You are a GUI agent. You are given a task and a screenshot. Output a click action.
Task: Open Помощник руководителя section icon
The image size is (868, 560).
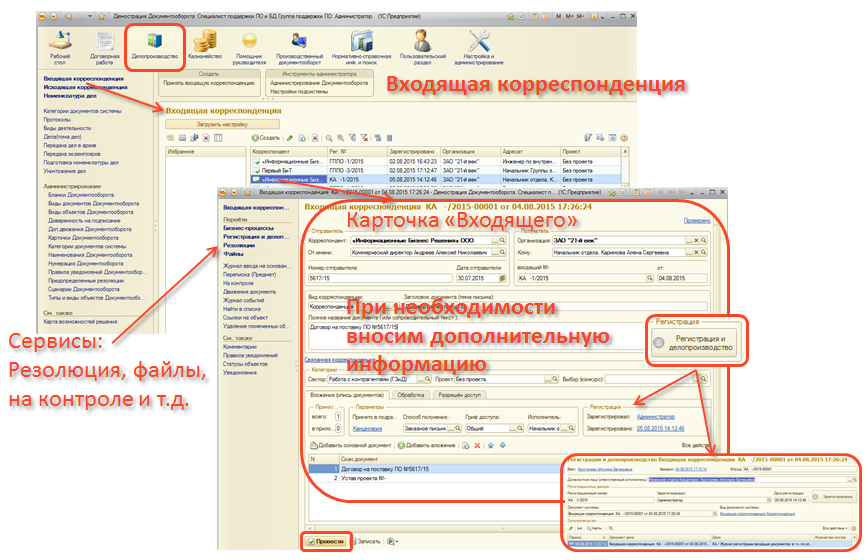point(251,47)
